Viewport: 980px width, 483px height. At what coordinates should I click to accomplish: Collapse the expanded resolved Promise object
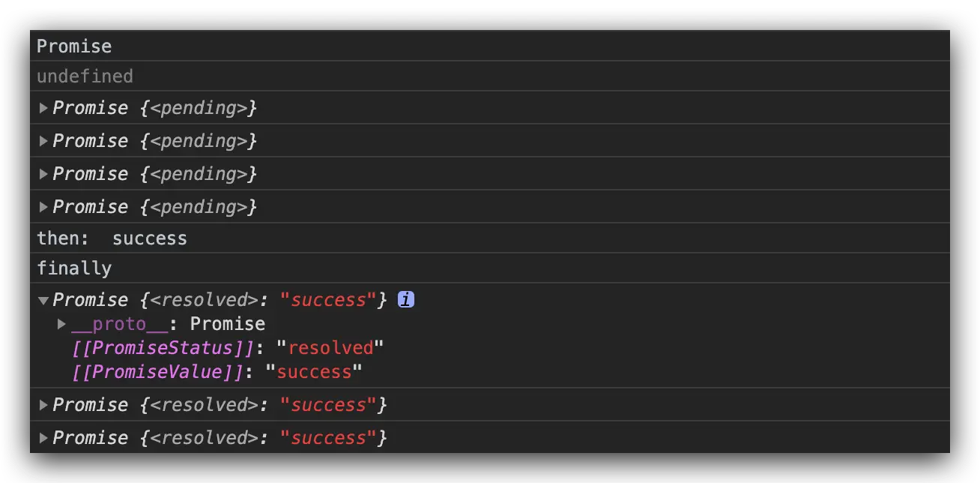click(x=43, y=300)
